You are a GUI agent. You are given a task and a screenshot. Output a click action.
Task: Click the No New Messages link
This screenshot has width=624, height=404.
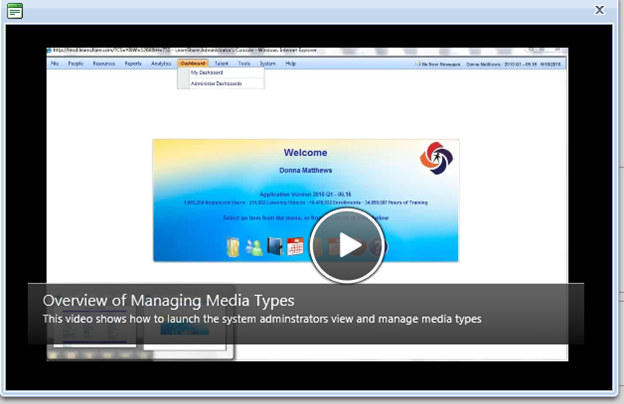tap(440, 63)
